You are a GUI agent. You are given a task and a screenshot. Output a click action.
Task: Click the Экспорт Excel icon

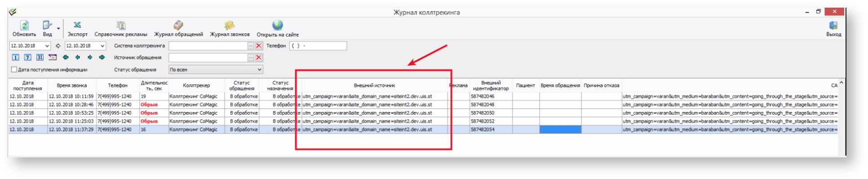pos(77,25)
